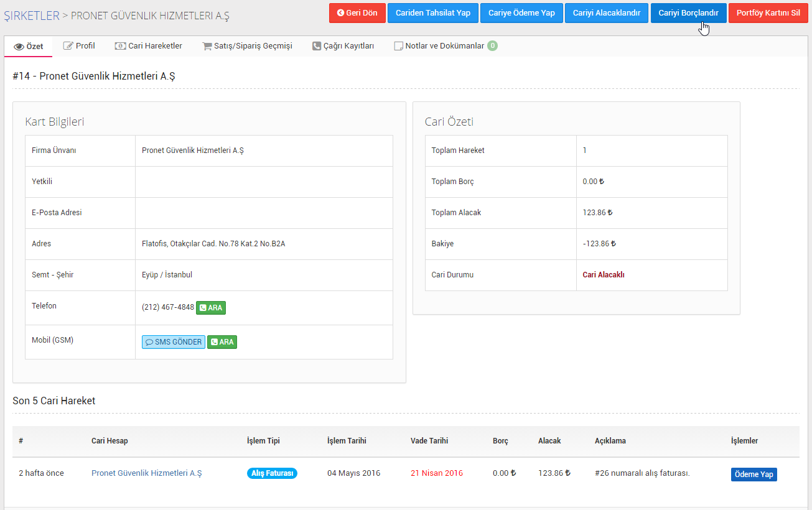The width and height of the screenshot is (812, 510).
Task: Open Cariden Tahsilat Yap
Action: (x=433, y=13)
